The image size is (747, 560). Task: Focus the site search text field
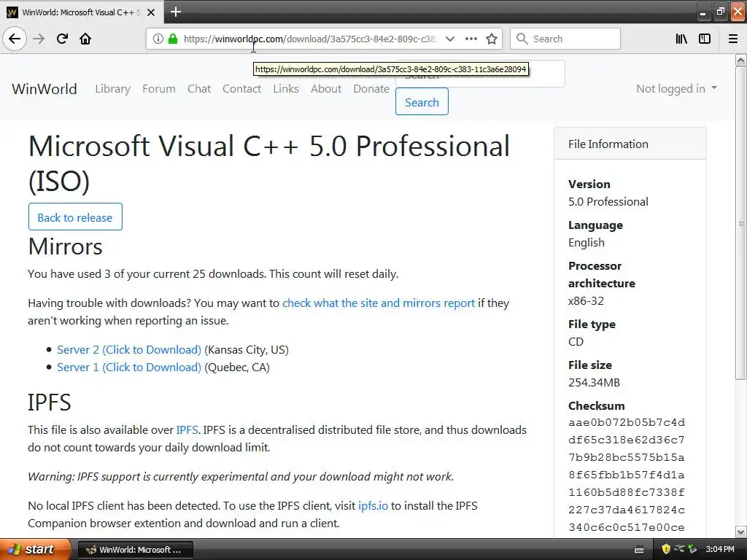point(480,75)
